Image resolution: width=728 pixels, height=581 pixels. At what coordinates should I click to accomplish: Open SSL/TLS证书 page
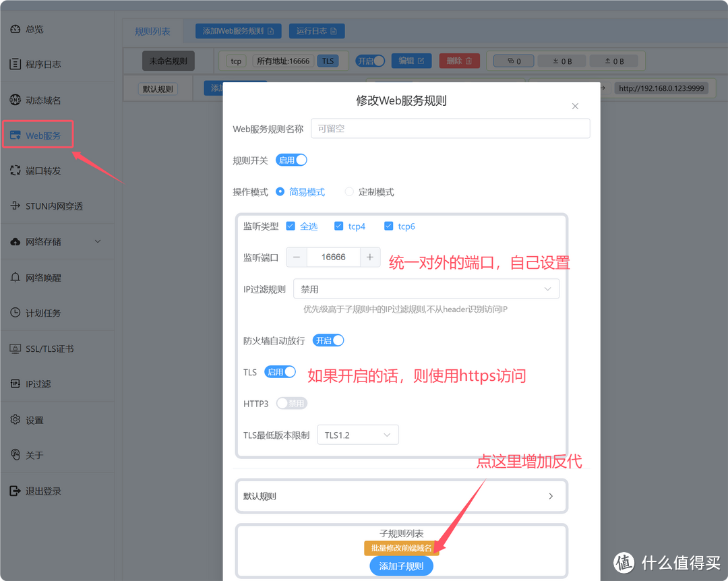click(49, 348)
